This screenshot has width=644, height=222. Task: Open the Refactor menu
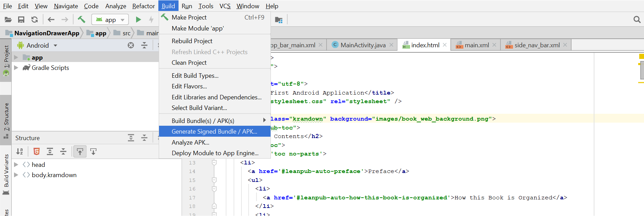tap(144, 6)
